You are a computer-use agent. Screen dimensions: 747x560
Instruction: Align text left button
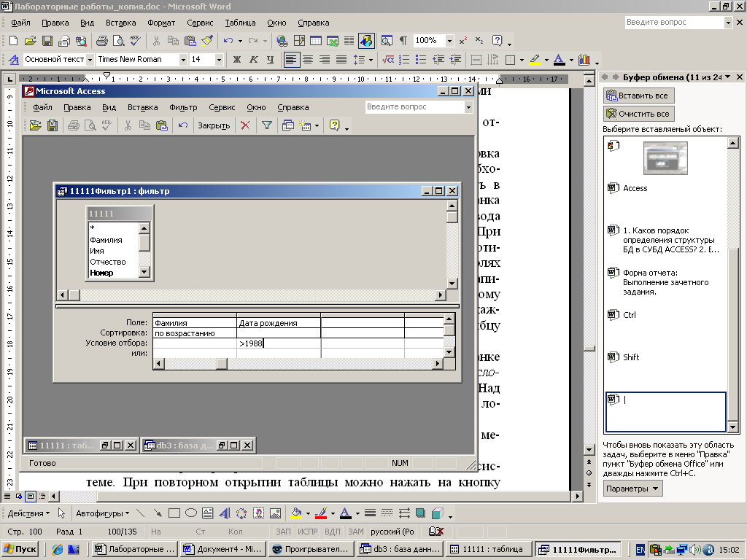pos(291,60)
